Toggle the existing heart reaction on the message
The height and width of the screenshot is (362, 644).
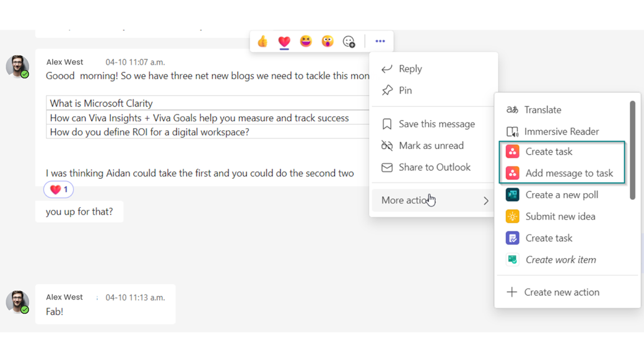click(x=58, y=189)
